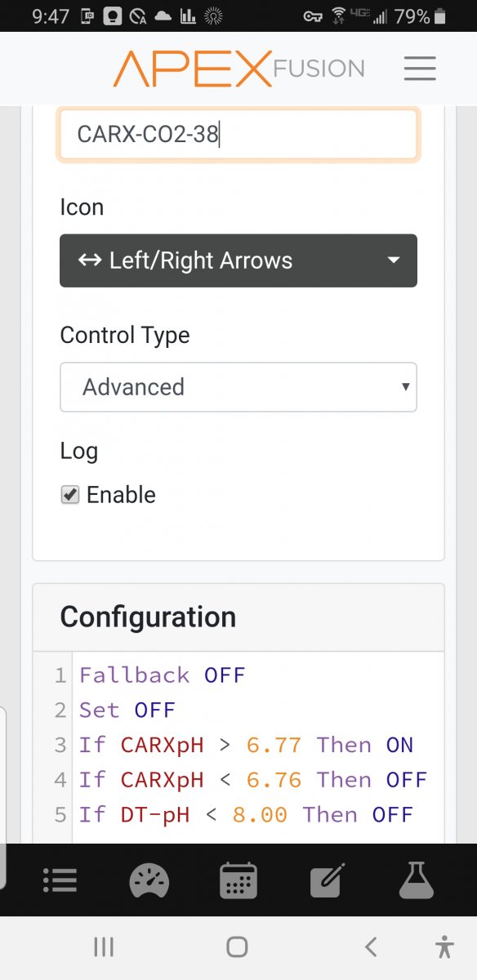
Task: Click into the CARX-CO2-38 name field
Action: pyautogui.click(x=238, y=134)
